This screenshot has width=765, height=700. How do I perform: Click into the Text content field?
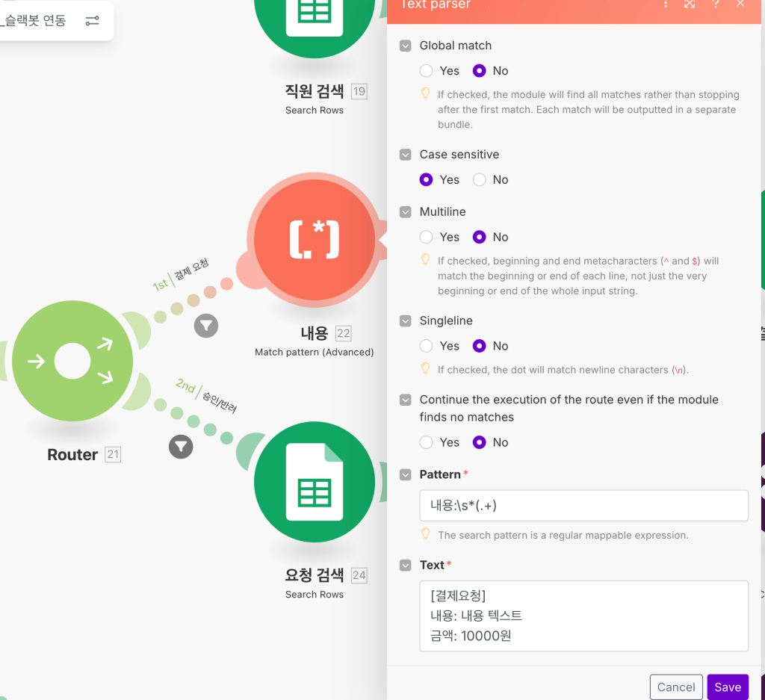[x=583, y=616]
